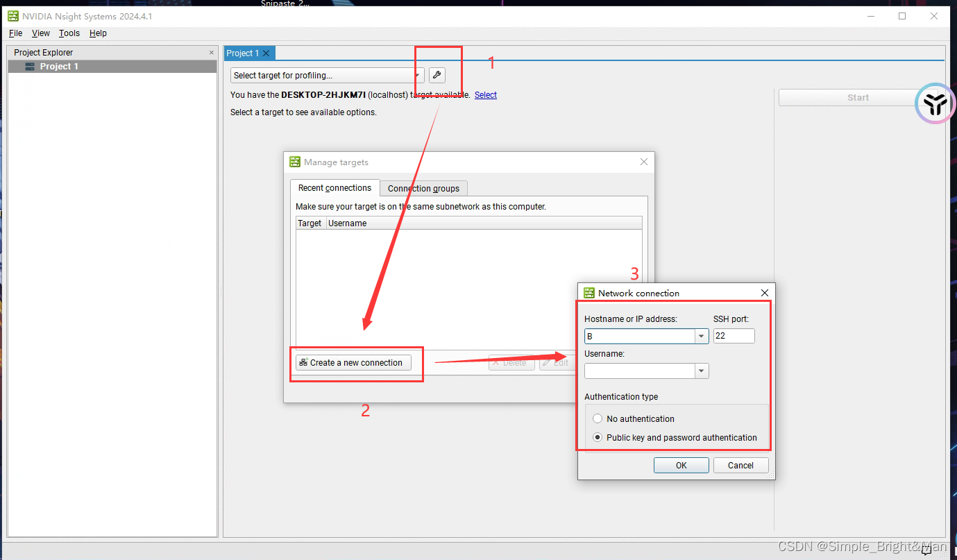Click the Select localhost target link
The height and width of the screenshot is (560, 957).
tap(485, 95)
